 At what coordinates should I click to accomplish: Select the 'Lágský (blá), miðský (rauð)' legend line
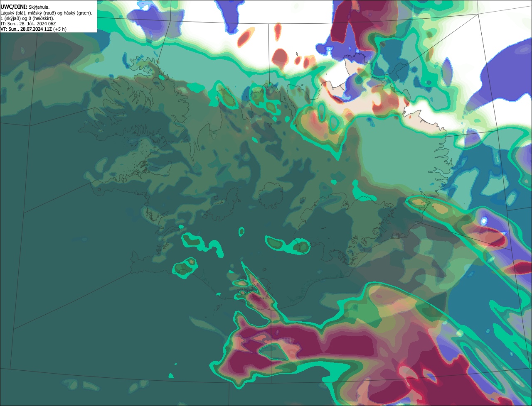[x=47, y=13]
